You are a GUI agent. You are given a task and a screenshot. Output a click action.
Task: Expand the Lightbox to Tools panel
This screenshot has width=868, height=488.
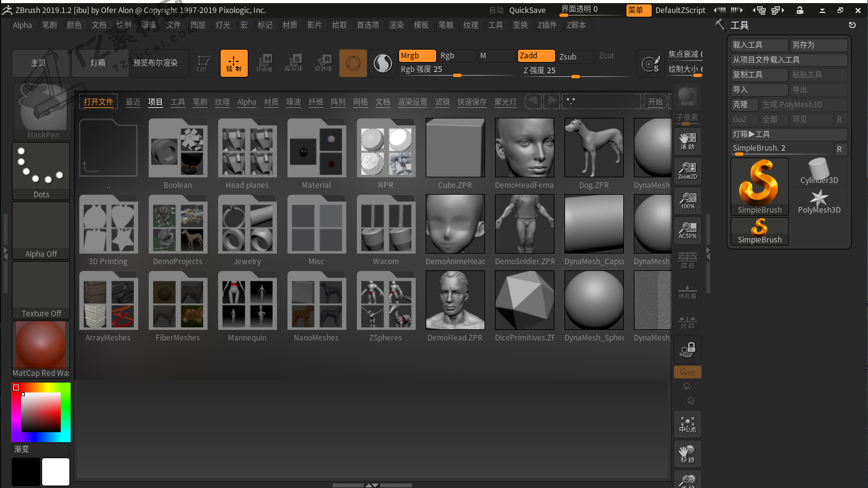click(789, 134)
